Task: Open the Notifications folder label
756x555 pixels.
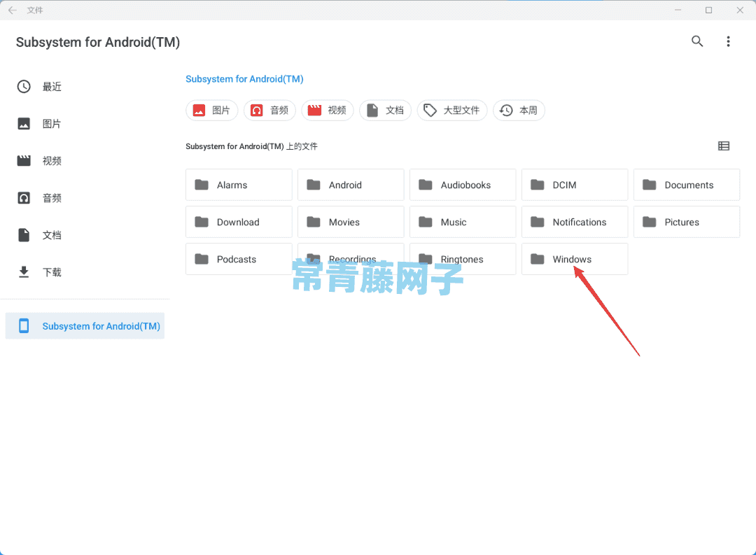Action: coord(580,223)
